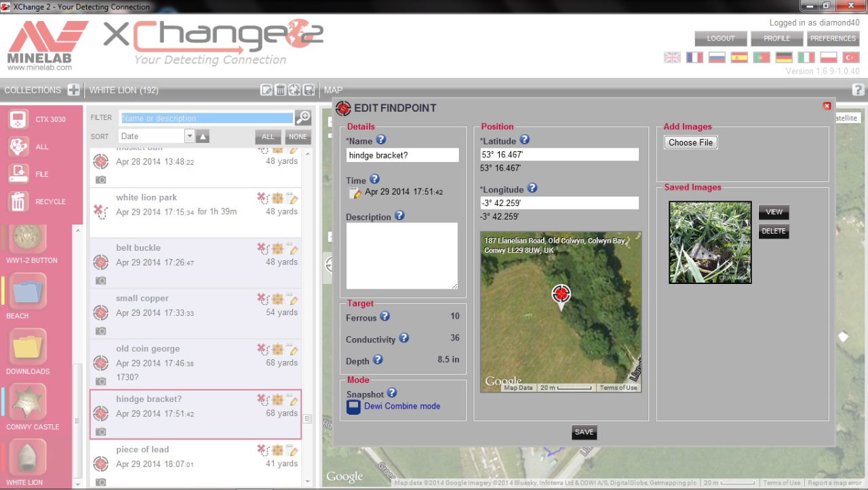The image size is (868, 490).
Task: Click the Latitude input field
Action: click(559, 155)
